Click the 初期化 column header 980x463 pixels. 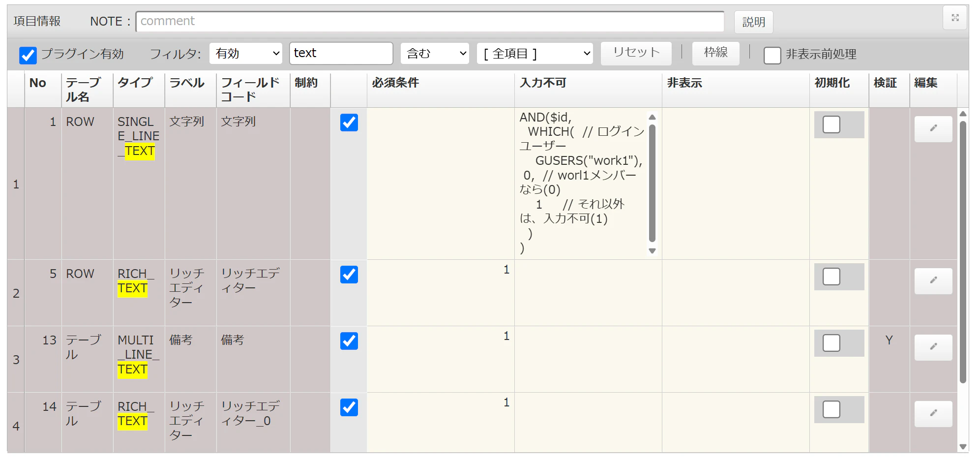839,89
